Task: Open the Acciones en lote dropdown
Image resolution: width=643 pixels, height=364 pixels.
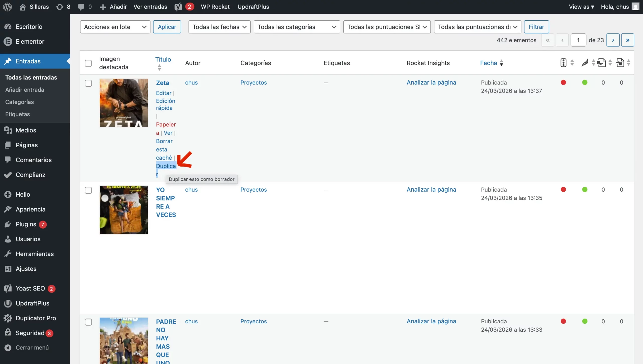Action: pos(115,27)
